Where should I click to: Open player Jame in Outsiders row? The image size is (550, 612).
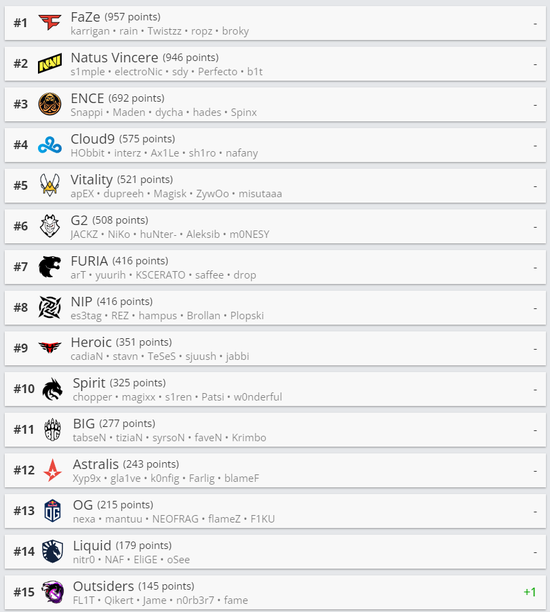click(x=155, y=600)
